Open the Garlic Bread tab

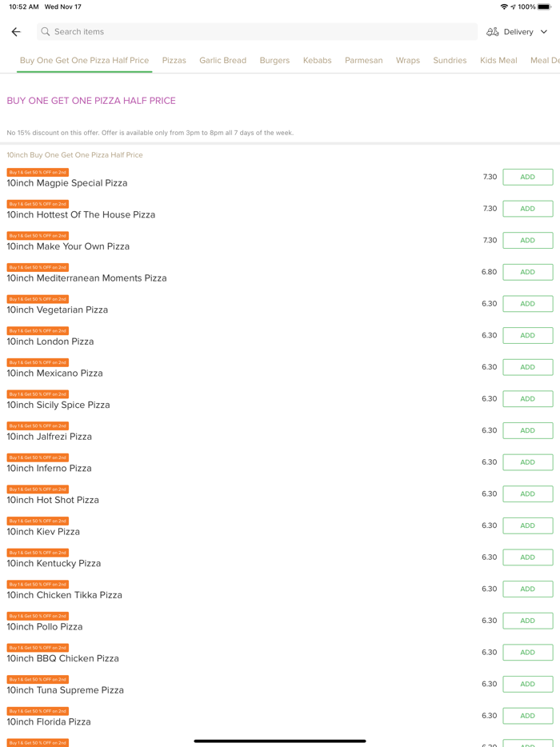(x=222, y=61)
